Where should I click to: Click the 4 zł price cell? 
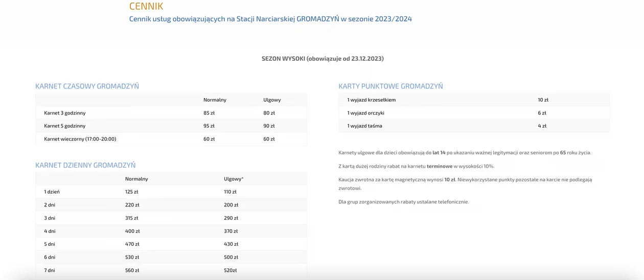[x=542, y=126]
